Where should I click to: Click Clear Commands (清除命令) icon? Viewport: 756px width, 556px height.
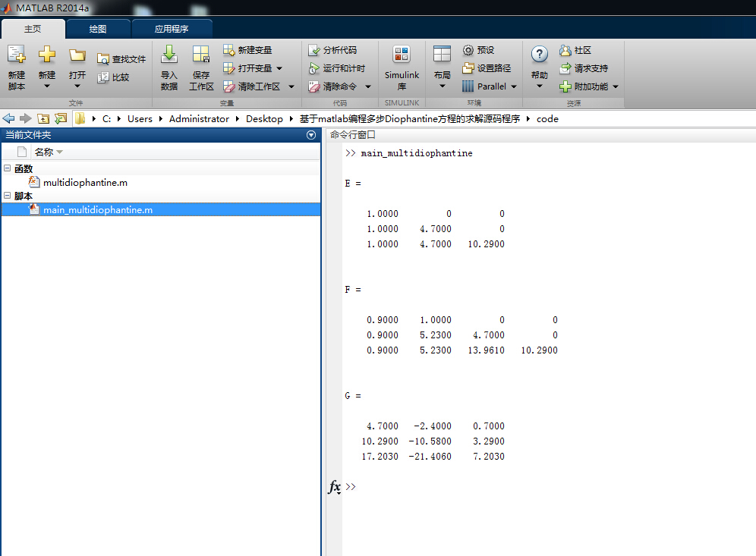[x=314, y=86]
